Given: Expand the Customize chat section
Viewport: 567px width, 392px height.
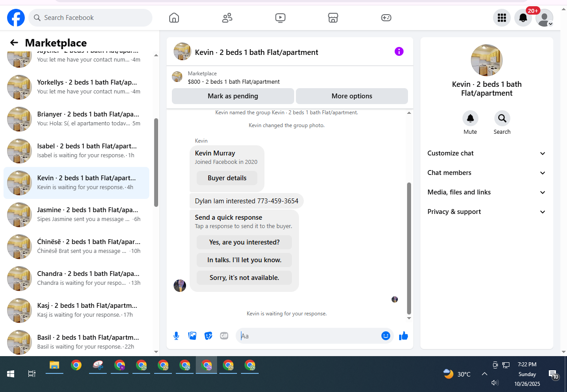Looking at the screenshot, I should click(x=487, y=153).
